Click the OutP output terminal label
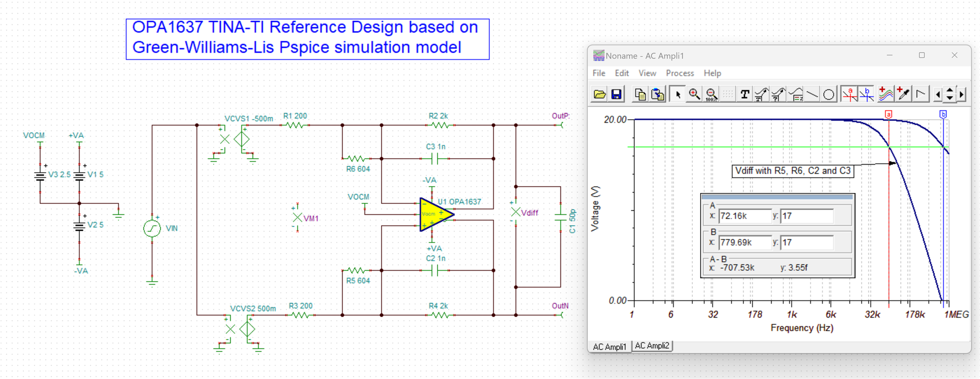 click(x=560, y=116)
